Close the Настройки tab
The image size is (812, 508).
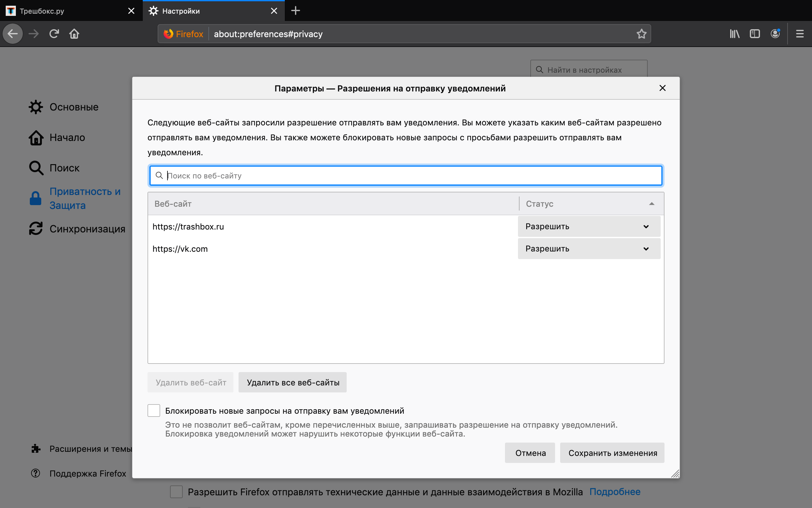point(274,11)
